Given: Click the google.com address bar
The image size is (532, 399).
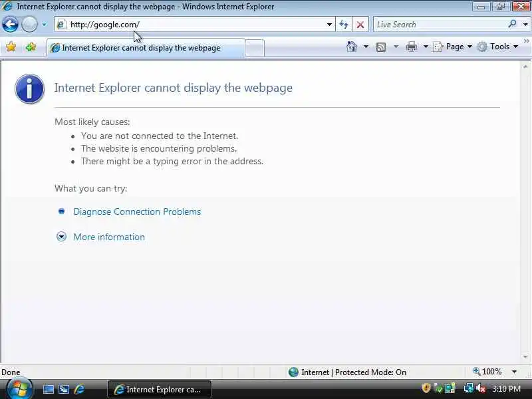Looking at the screenshot, I should (x=194, y=25).
